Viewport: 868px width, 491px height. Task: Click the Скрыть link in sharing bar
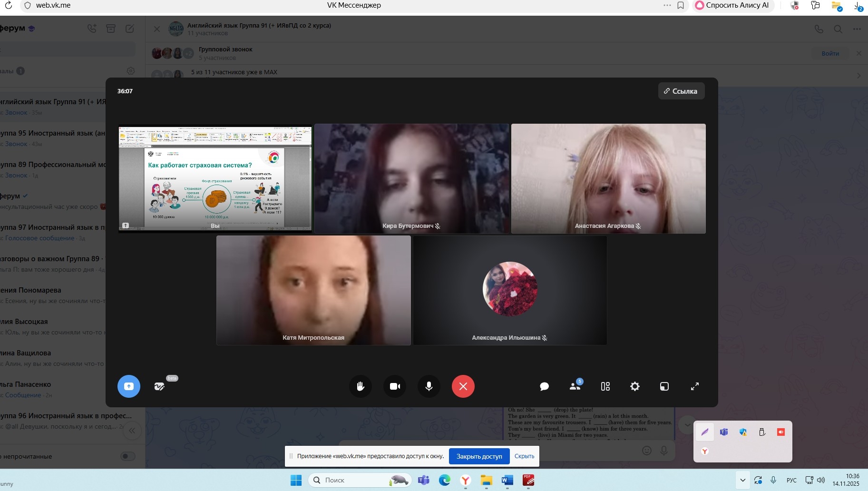coord(524,456)
